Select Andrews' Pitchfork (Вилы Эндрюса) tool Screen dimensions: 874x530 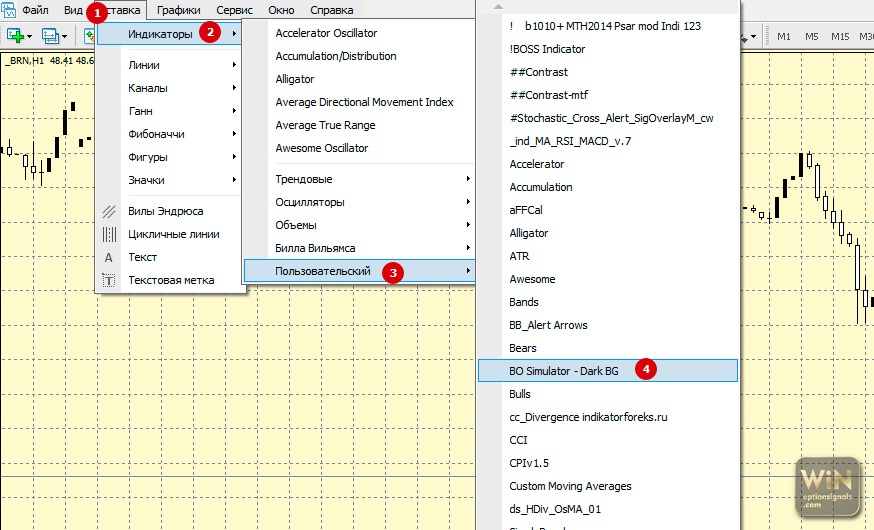tap(165, 211)
